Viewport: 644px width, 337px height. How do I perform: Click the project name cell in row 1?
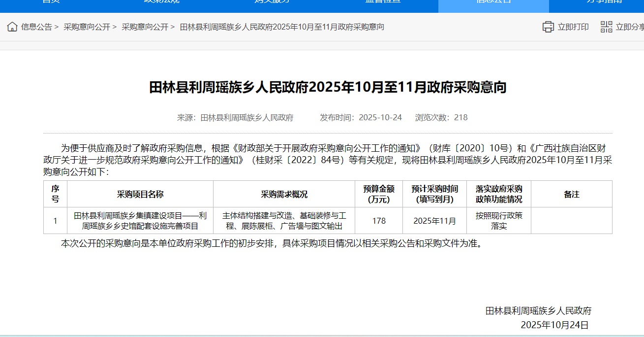click(140, 221)
